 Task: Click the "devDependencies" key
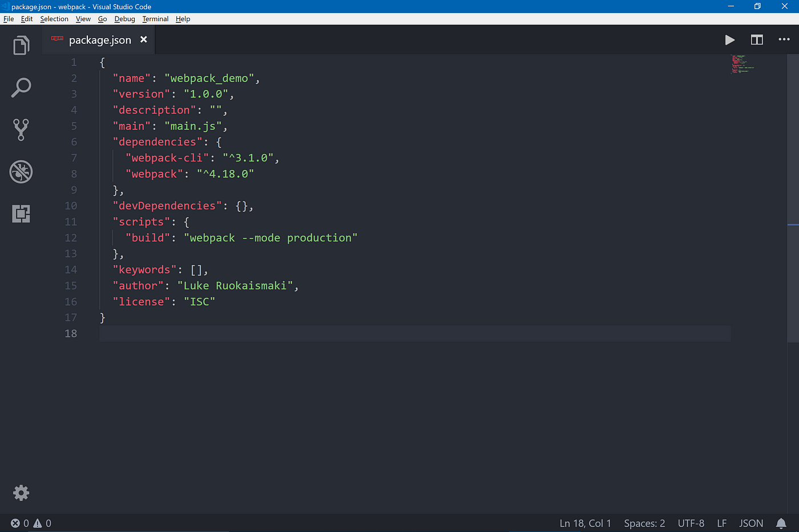click(x=167, y=206)
